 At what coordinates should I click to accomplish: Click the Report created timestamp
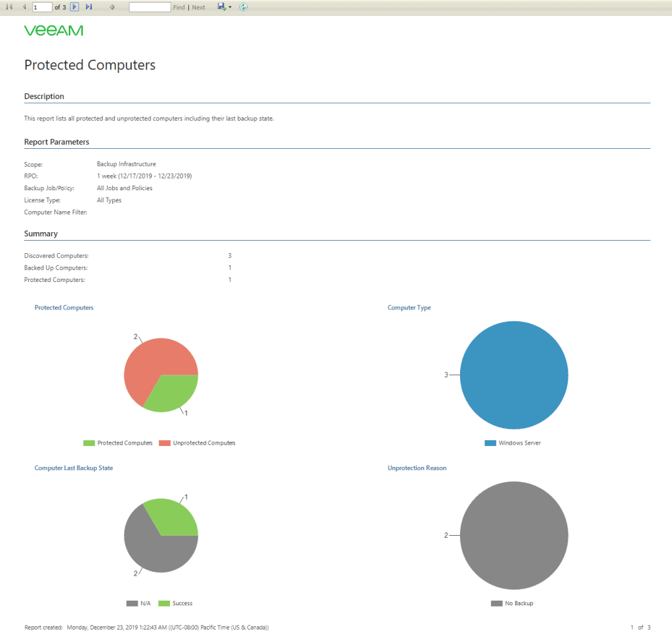point(167,628)
